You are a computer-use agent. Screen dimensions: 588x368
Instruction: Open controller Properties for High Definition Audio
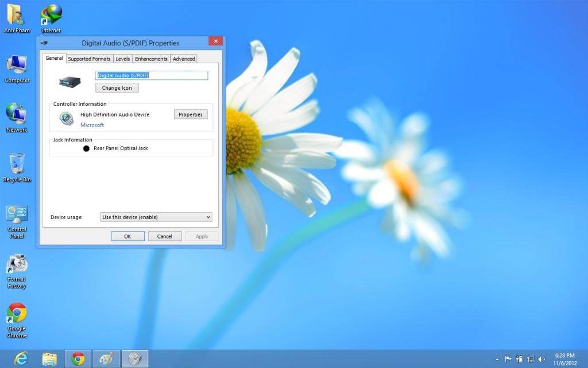(190, 114)
